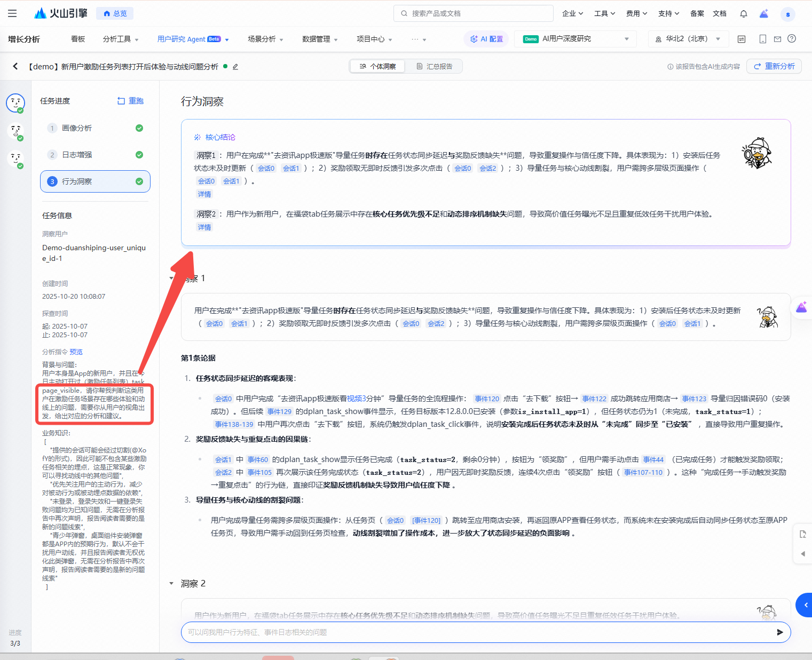Open the 看板 nav item
This screenshot has height=660, width=812.
point(78,39)
